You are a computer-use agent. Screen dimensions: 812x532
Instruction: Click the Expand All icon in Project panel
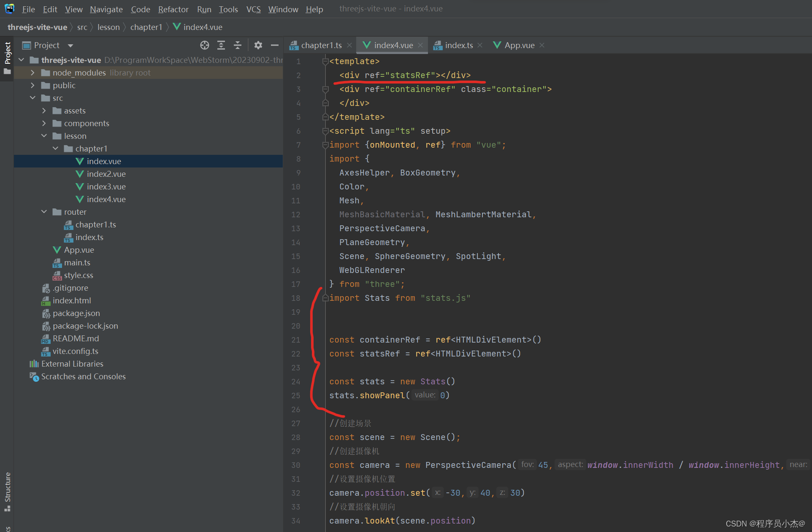click(221, 45)
